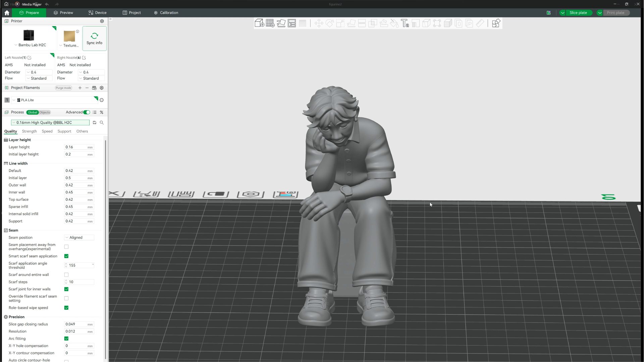Add a filament with plus icon
The height and width of the screenshot is (362, 644).
80,88
